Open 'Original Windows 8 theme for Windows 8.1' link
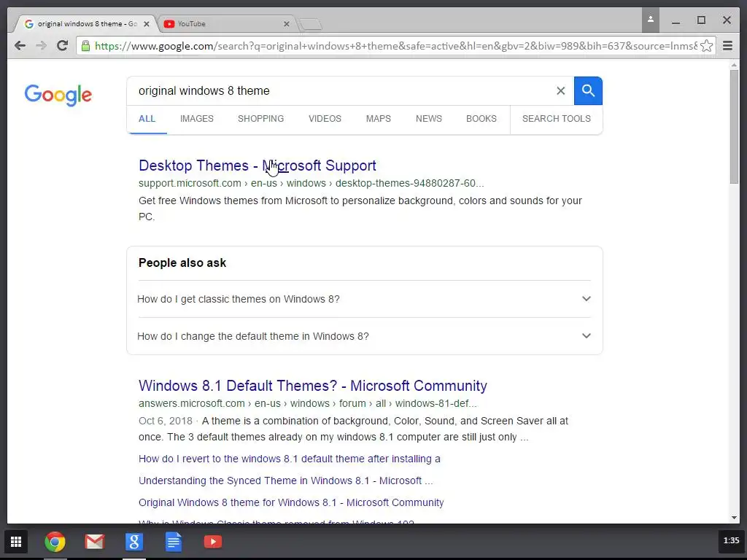Image resolution: width=747 pixels, height=560 pixels. coord(291,502)
